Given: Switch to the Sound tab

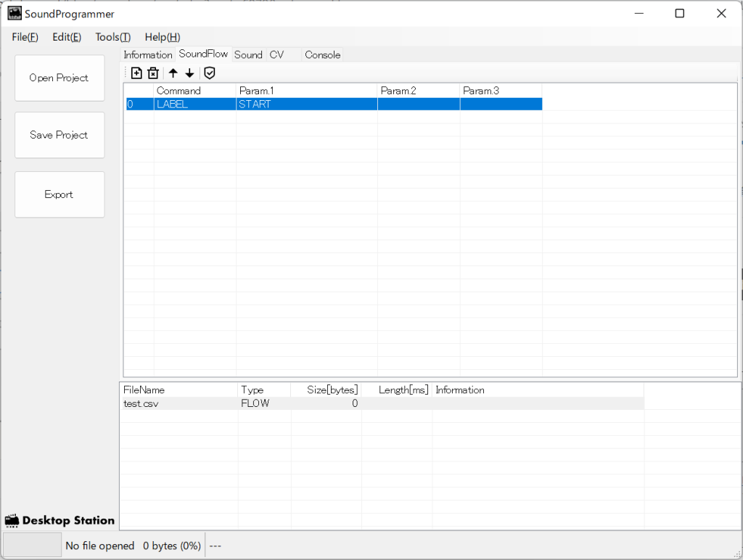Looking at the screenshot, I should 248,55.
